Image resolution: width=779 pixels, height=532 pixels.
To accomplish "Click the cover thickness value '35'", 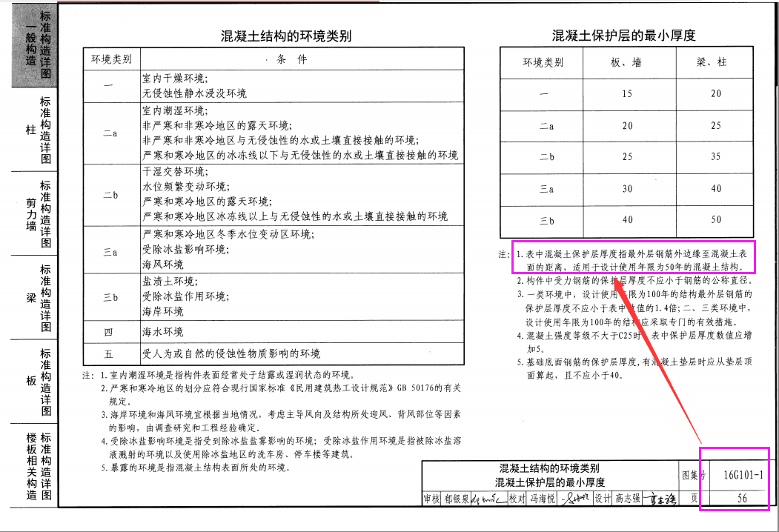I will [x=715, y=156].
